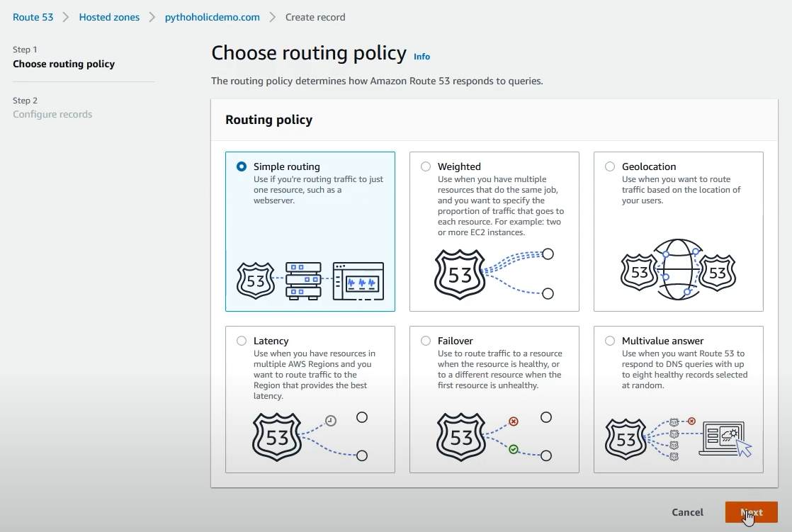
Task: Click the description text under Latency
Action: 314,374
